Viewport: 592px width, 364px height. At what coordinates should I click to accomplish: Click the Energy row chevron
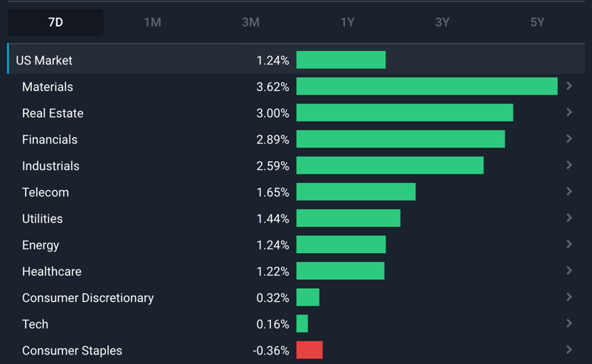(x=569, y=244)
